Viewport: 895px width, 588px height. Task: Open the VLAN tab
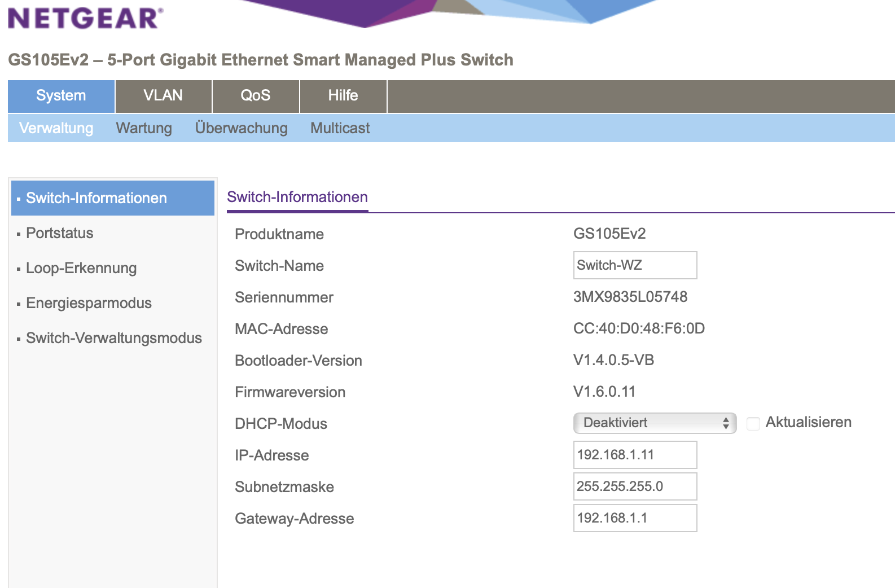point(163,96)
